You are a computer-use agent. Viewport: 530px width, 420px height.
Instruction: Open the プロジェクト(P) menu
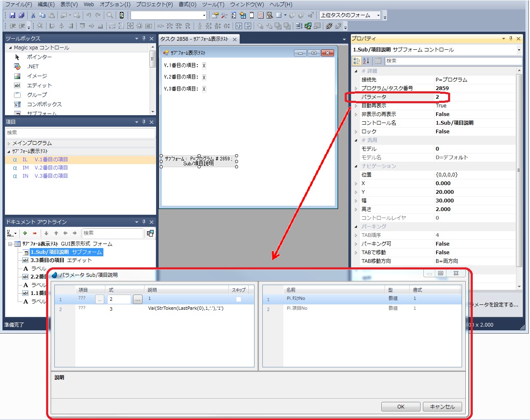pyautogui.click(x=154, y=4)
